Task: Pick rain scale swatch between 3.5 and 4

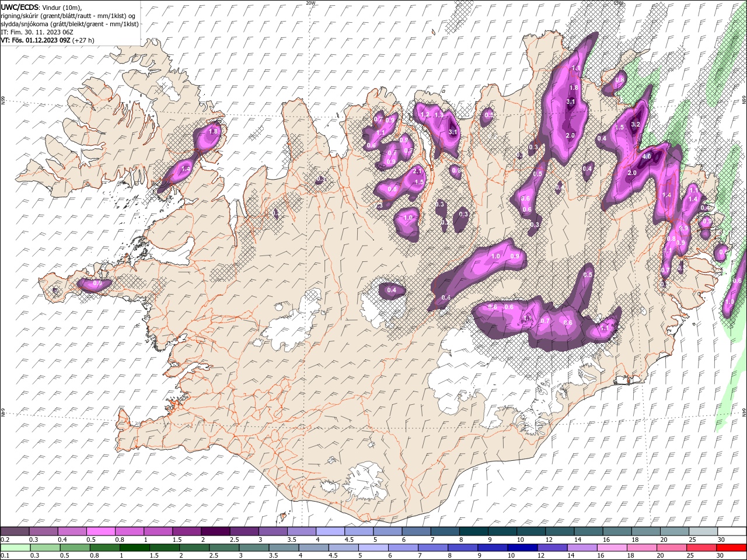Action: pos(284,547)
